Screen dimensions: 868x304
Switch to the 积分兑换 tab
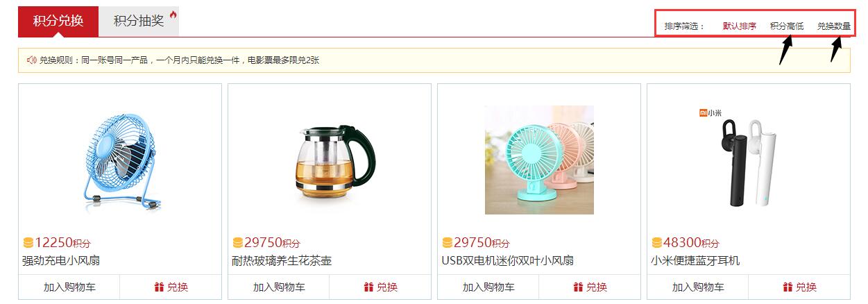click(x=58, y=21)
